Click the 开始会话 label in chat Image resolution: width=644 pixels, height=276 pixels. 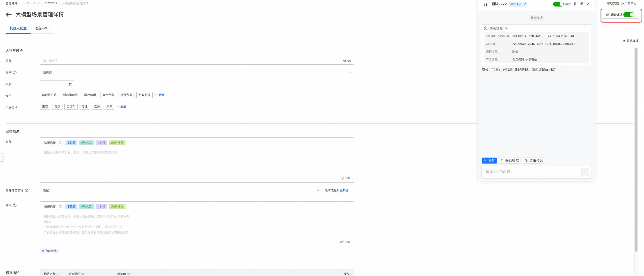536,18
